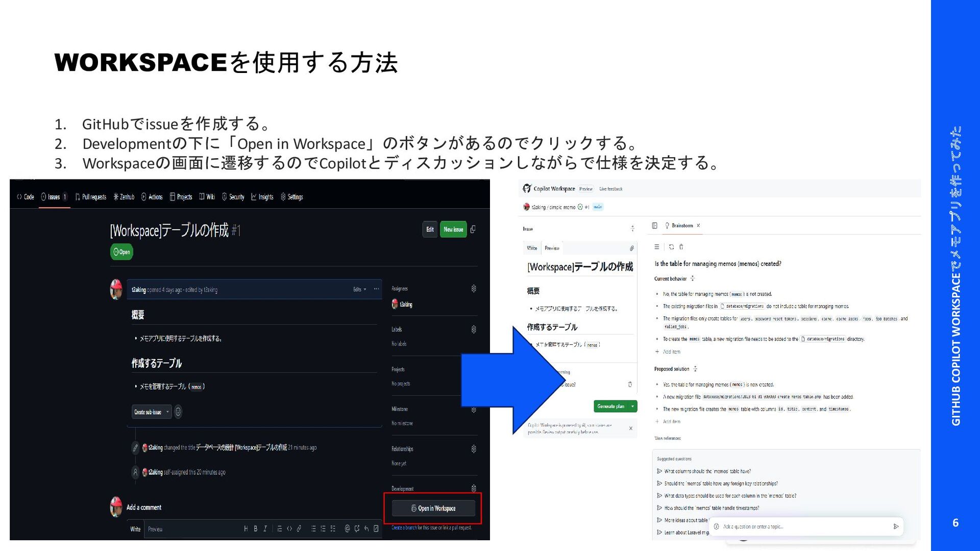The image size is (980, 551).
Task: Open the Security tab
Action: click(x=233, y=197)
